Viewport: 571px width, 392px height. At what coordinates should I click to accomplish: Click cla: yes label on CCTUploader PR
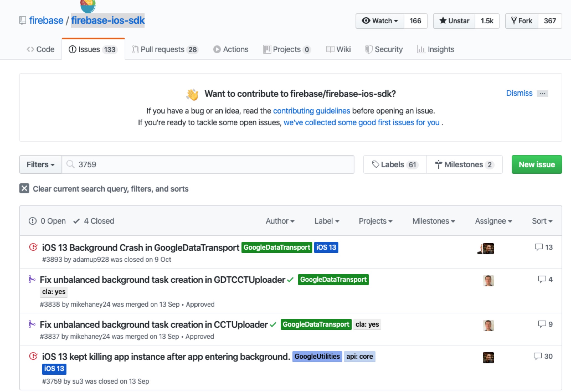367,324
